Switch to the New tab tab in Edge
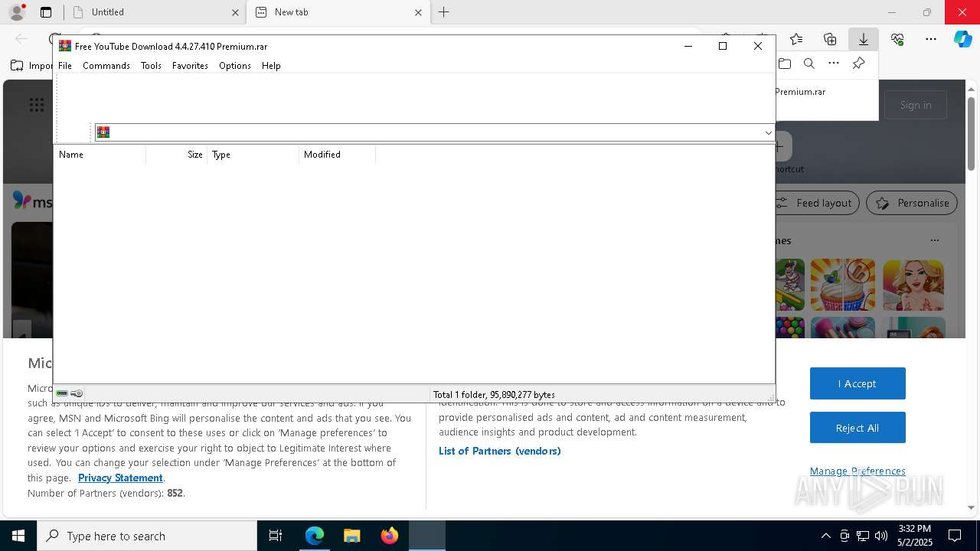Image resolution: width=980 pixels, height=551 pixels. tap(338, 12)
